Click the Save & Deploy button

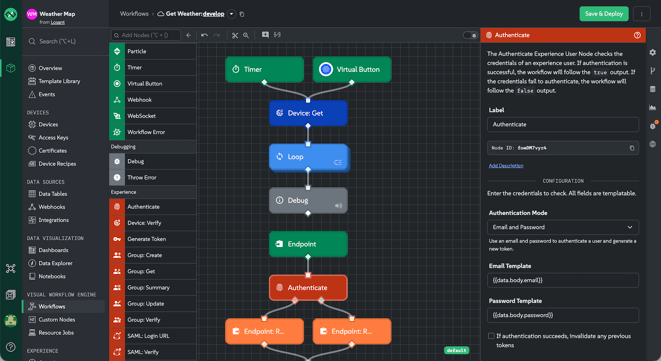[x=604, y=14]
